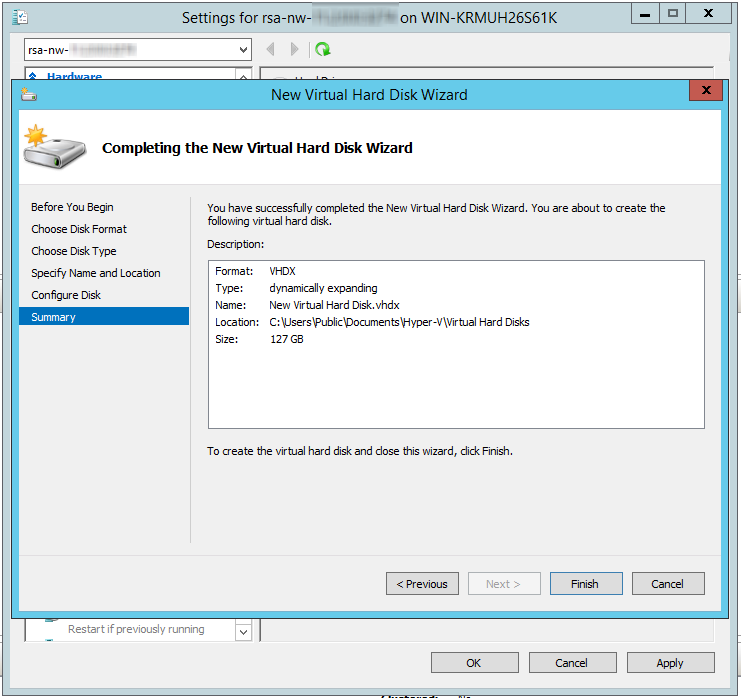Click the green refresh icon in Settings toolbar
This screenshot has height=698, width=741.
pos(323,49)
